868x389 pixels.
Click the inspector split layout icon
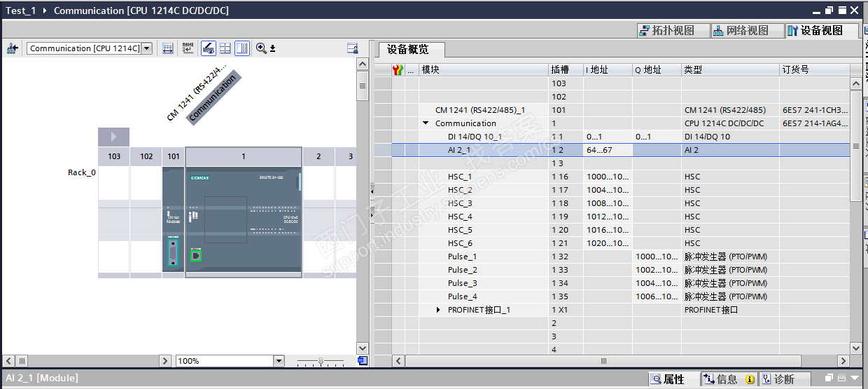(x=841, y=378)
